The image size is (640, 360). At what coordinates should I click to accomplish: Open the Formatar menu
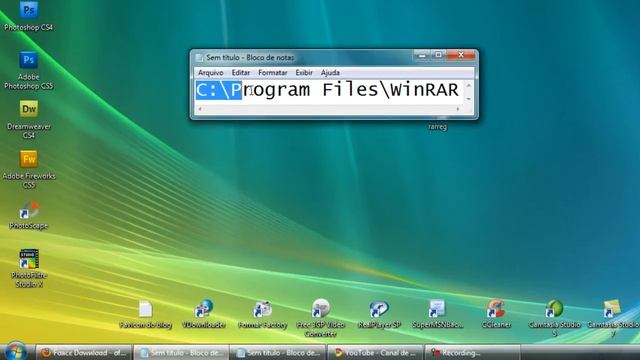[x=273, y=73]
